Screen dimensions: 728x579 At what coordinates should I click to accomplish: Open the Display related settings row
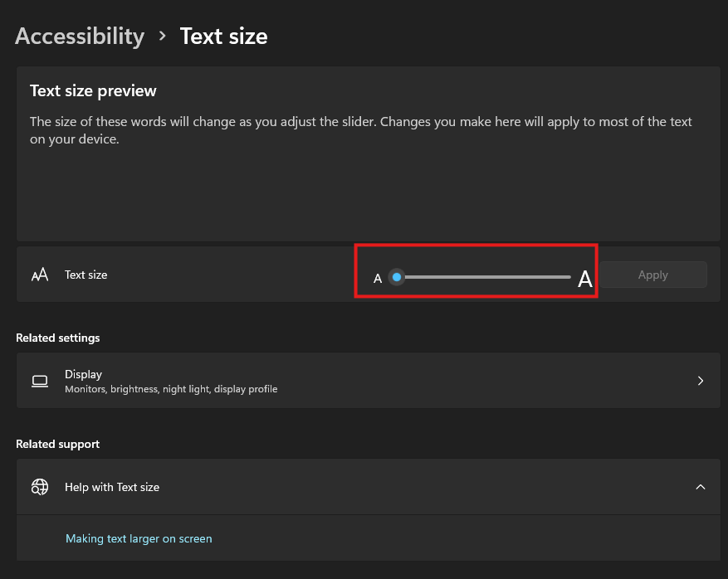click(x=368, y=381)
